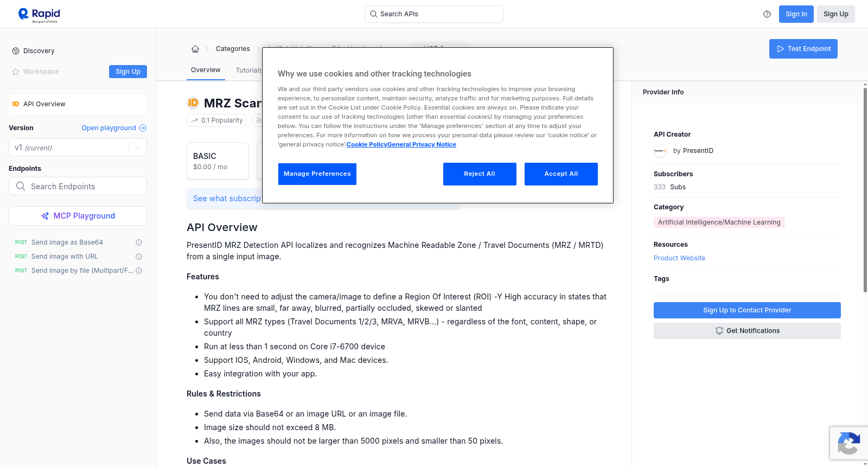Screen dimensions: 868x467
Task: Click the 333 Subs subscriber count
Action: (x=669, y=187)
